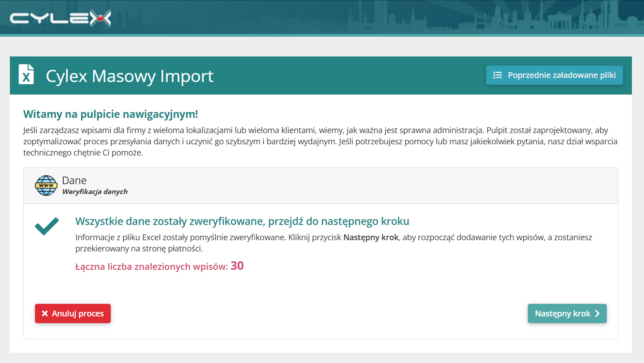This screenshot has width=644, height=363.
Task: Proceed with Następny krok button
Action: click(x=567, y=313)
